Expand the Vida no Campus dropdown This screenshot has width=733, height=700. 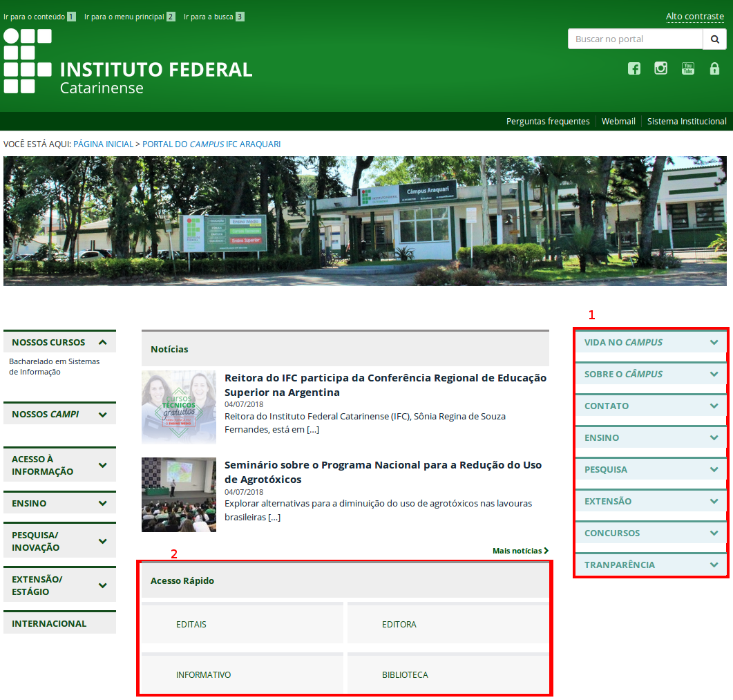pos(714,342)
